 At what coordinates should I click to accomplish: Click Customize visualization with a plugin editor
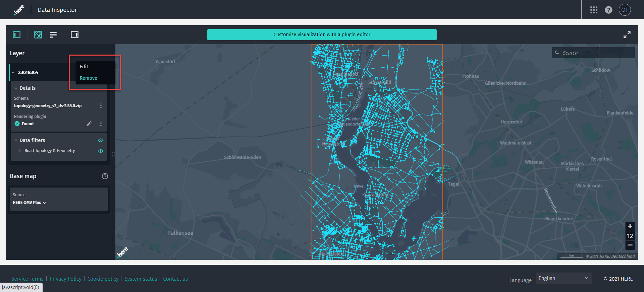(322, 34)
